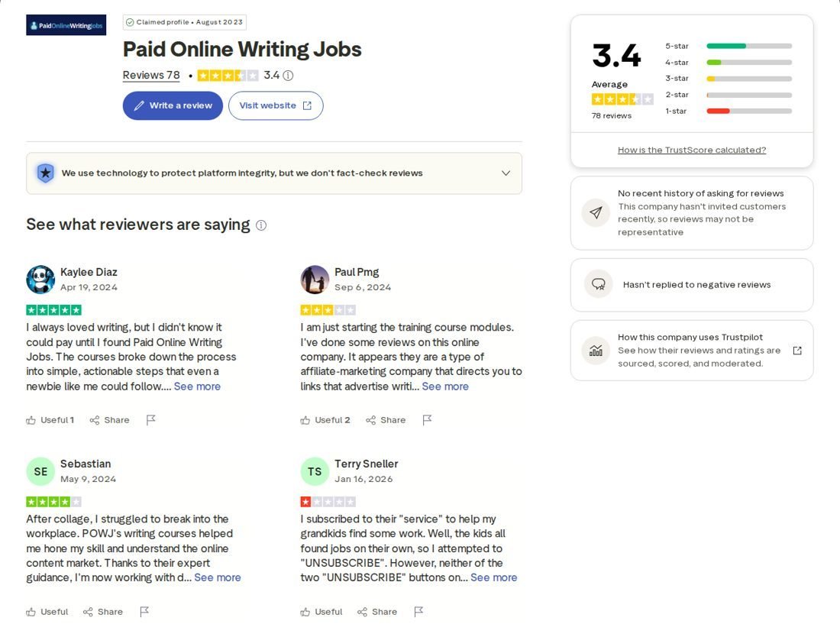The image size is (840, 637).
Task: Click the three-star rating on Paul Pmg's review
Action: pos(328,310)
